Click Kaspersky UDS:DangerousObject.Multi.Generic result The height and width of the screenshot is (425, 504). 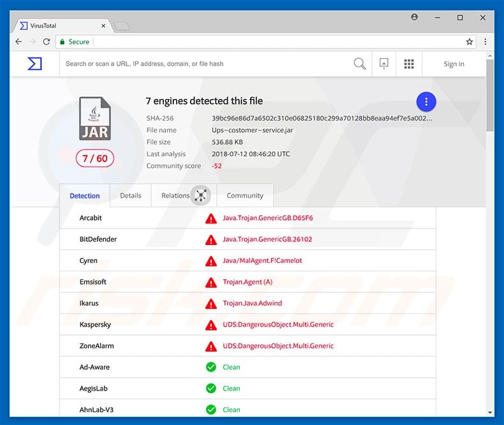[x=278, y=325]
